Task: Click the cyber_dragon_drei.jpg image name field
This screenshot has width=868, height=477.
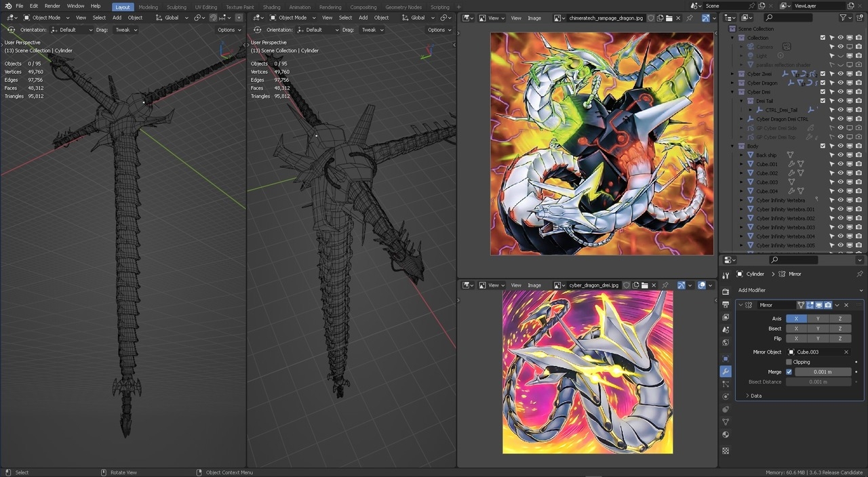Action: click(594, 285)
